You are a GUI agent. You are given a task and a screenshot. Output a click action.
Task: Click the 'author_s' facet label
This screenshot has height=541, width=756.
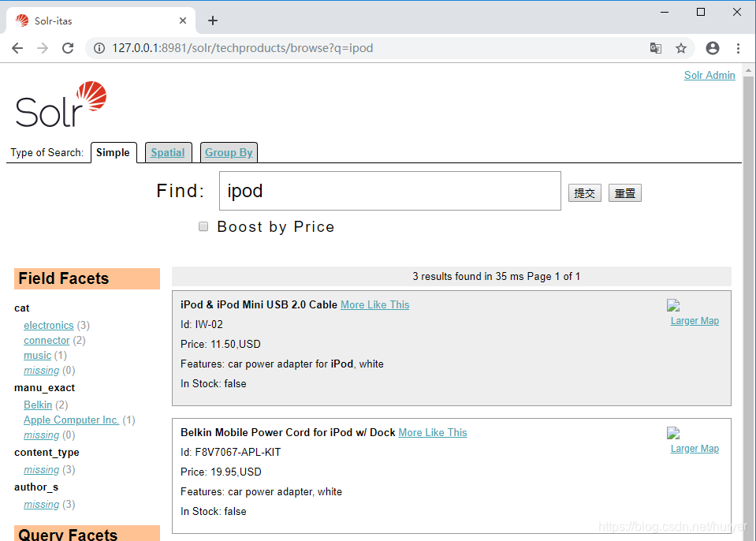(36, 487)
